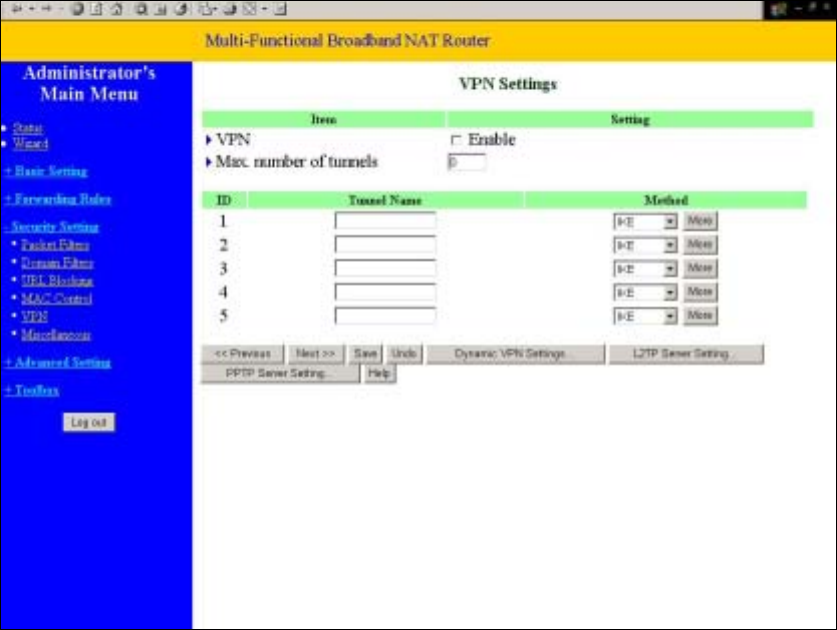Go to MAC Control page
The image size is (837, 630).
57,298
